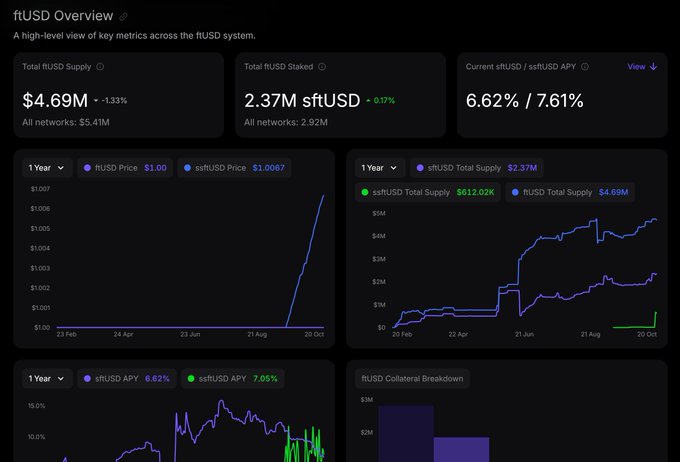Click the $5M supply axis label
The width and height of the screenshot is (680, 462).
coord(379,213)
